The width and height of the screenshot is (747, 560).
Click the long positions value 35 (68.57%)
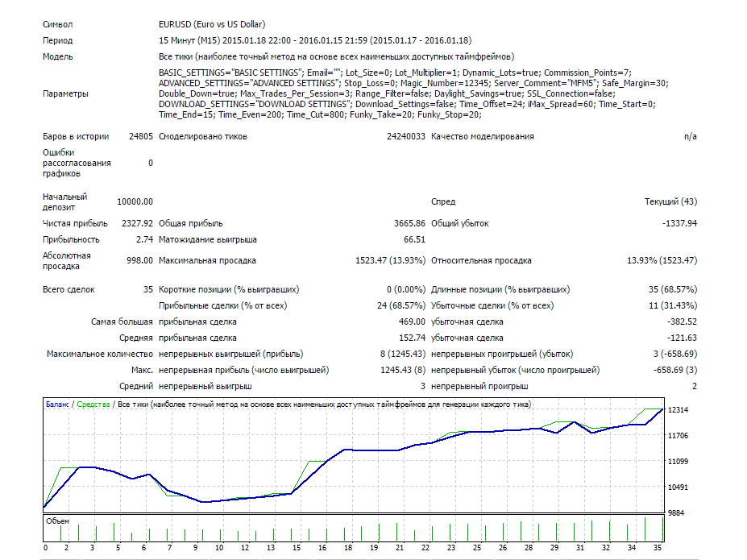point(673,289)
